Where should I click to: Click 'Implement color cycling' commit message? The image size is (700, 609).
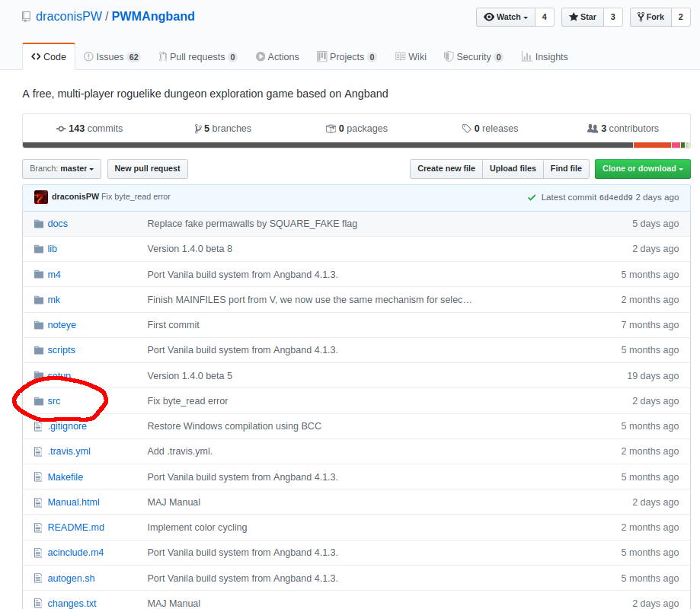click(x=197, y=528)
